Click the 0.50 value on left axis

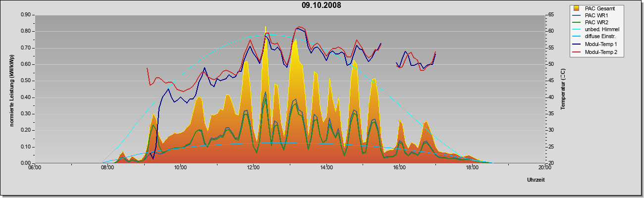click(x=25, y=81)
